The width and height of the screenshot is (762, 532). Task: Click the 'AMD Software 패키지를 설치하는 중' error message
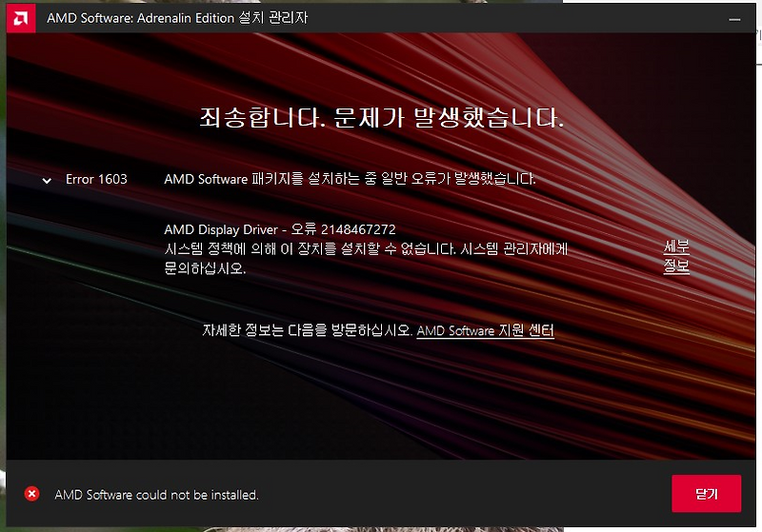[350, 179]
